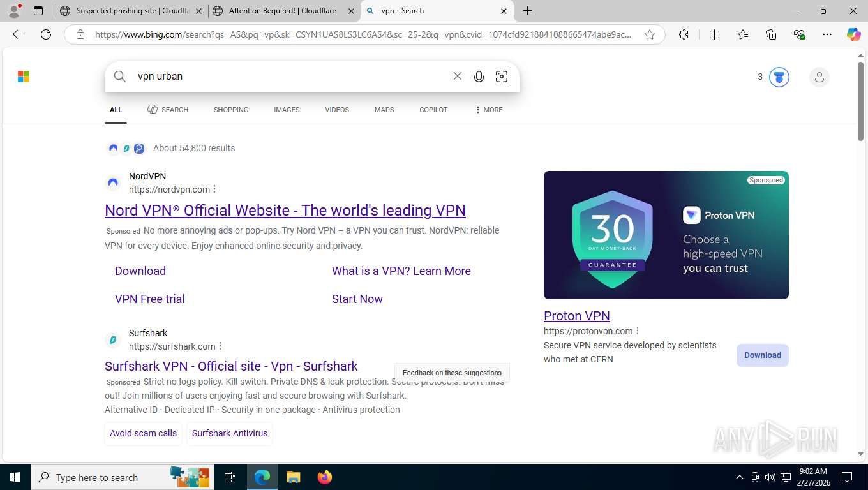The width and height of the screenshot is (868, 490).
Task: Open the Windows Start menu
Action: pos(14,477)
